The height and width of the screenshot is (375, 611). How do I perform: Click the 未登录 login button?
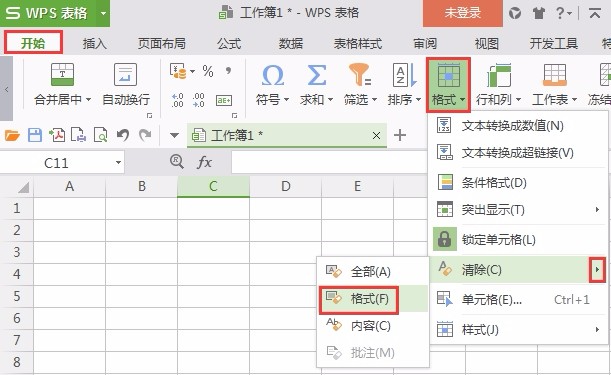(x=463, y=13)
